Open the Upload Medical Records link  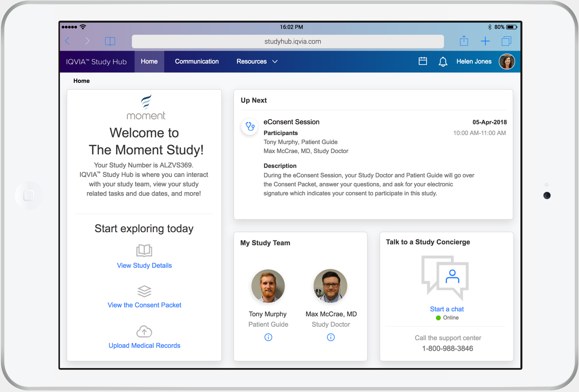coord(144,346)
